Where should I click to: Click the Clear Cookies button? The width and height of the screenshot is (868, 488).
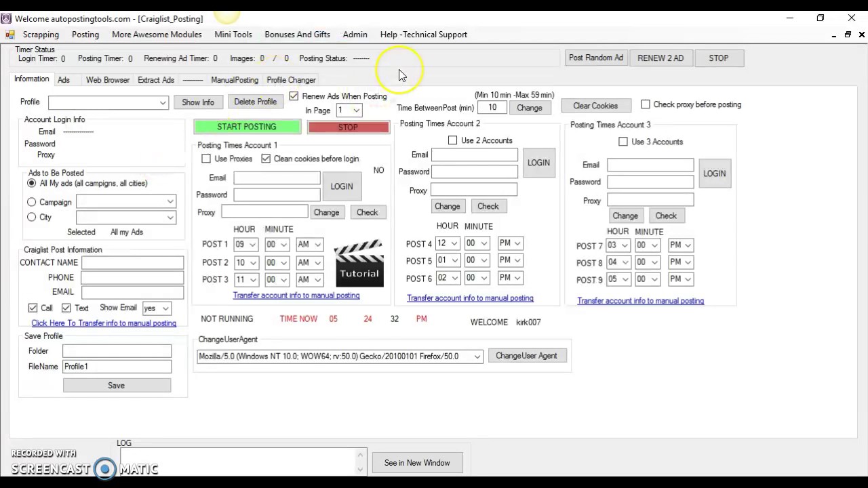[x=595, y=106]
